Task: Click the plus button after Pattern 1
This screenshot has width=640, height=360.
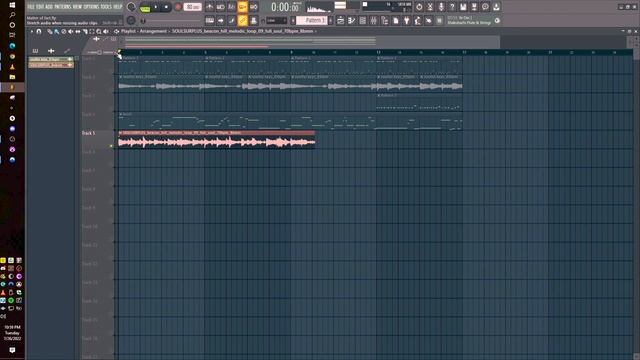Action: (x=331, y=20)
